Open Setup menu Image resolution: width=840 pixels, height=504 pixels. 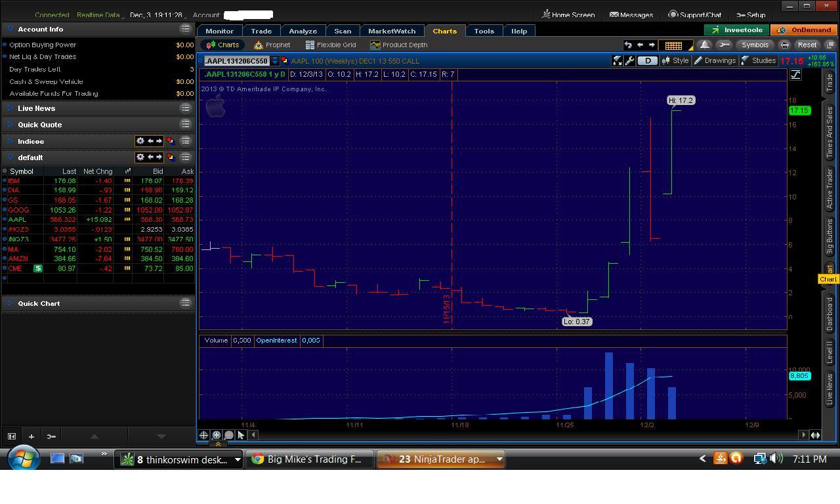751,14
